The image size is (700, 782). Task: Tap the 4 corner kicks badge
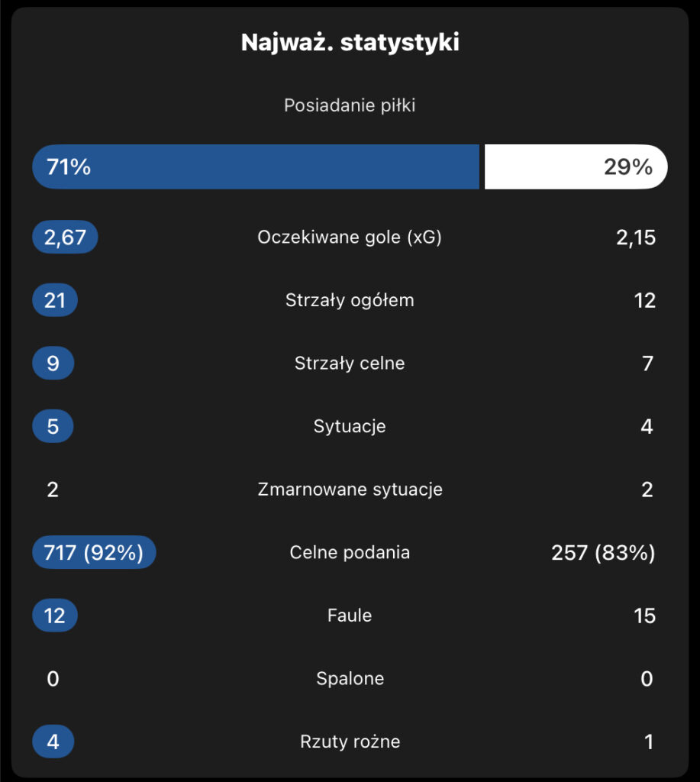click(x=53, y=742)
